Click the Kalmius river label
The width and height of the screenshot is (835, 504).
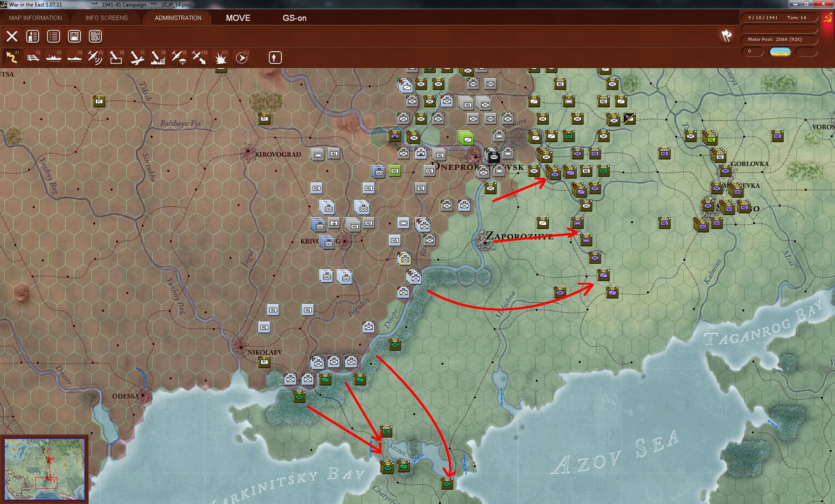click(712, 272)
